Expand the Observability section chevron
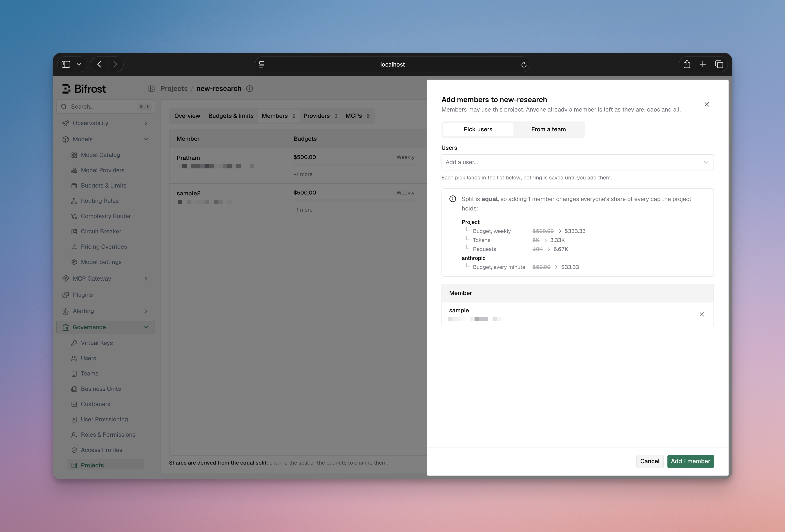 146,123
